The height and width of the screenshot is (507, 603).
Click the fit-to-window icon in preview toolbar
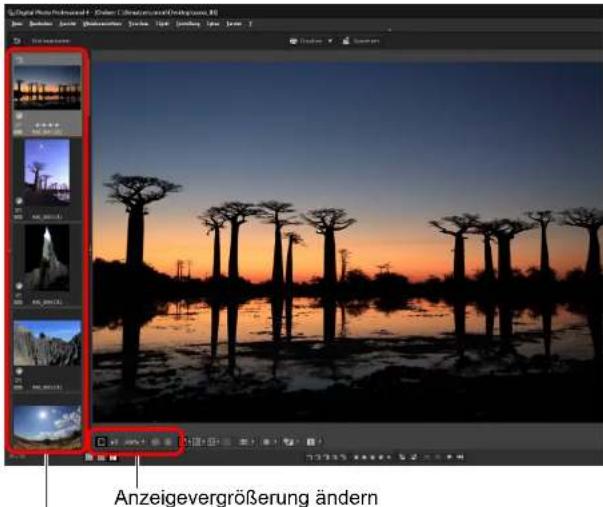click(x=101, y=442)
